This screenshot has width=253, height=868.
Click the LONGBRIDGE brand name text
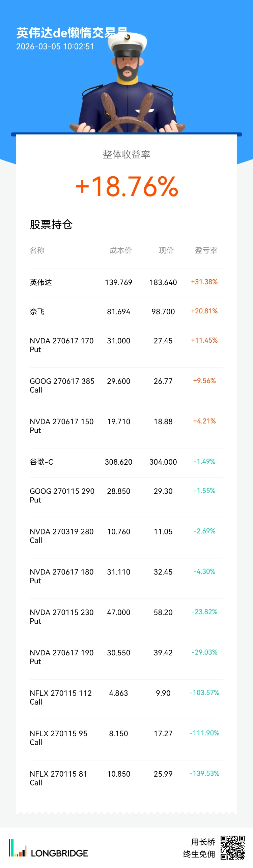click(59, 853)
